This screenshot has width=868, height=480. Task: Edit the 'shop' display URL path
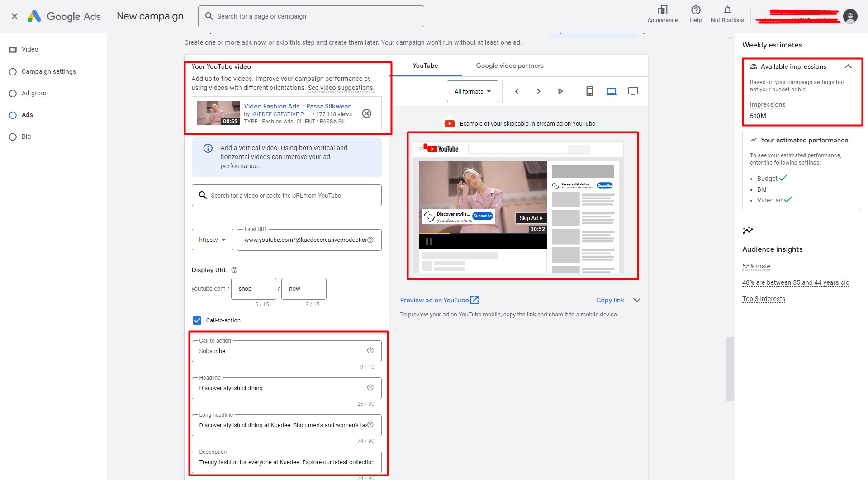(x=253, y=289)
